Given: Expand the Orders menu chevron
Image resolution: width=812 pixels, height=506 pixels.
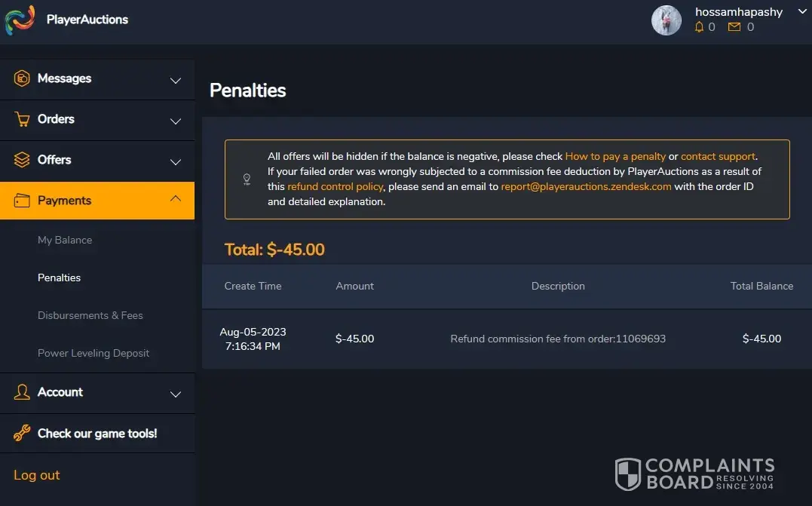Looking at the screenshot, I should pyautogui.click(x=176, y=121).
